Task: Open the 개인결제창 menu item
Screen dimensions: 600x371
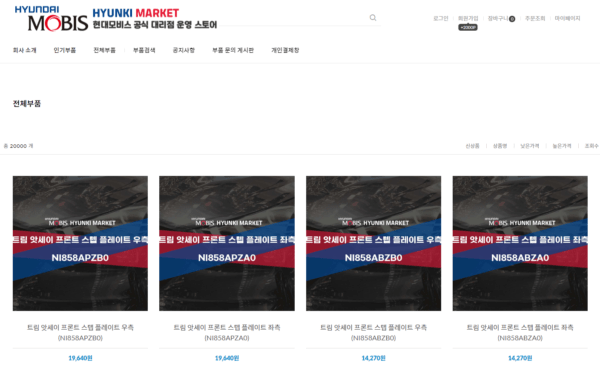Action: coord(285,50)
